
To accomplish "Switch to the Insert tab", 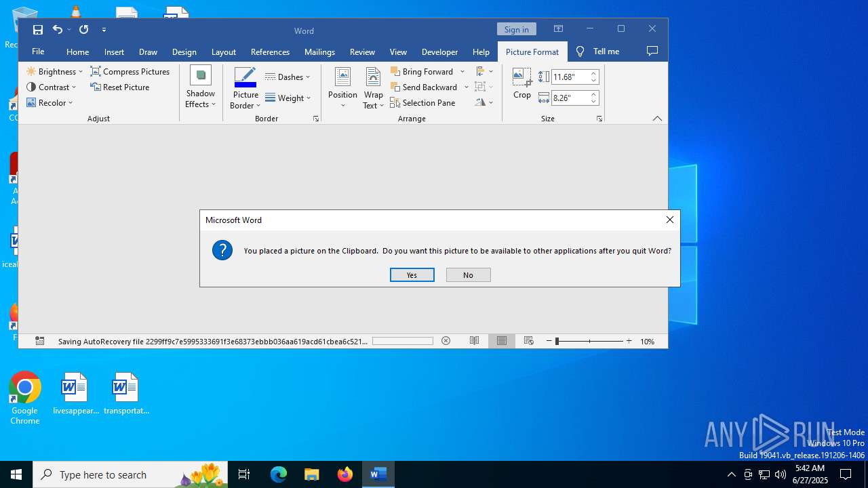I will (x=114, y=52).
